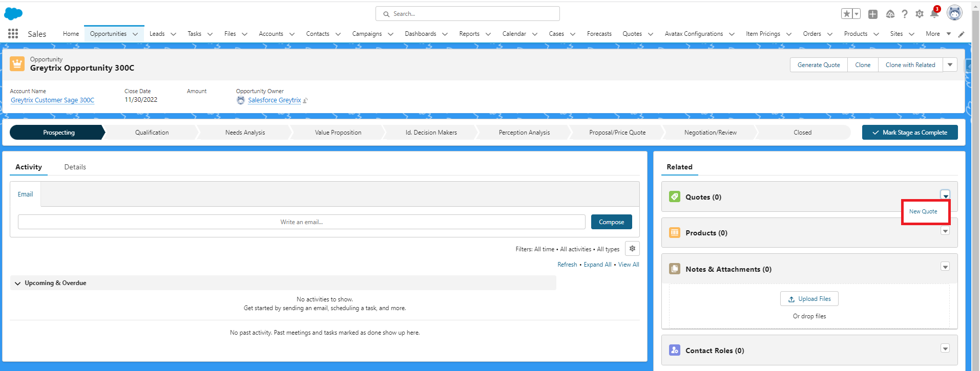Select the Closed stage in the path
The height and width of the screenshot is (371, 980).
(803, 133)
